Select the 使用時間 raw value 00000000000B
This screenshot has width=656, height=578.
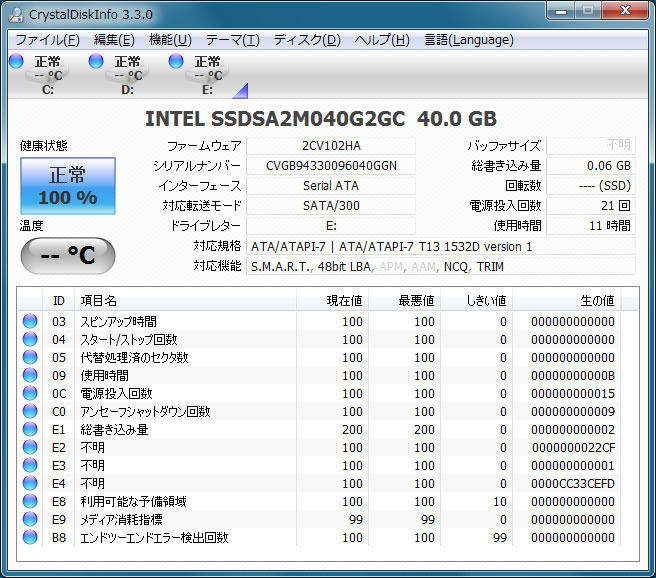(x=573, y=376)
